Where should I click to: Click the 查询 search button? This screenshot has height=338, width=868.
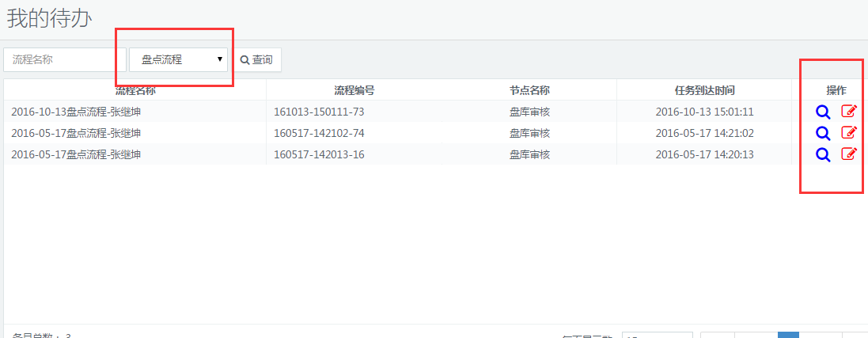click(x=256, y=60)
